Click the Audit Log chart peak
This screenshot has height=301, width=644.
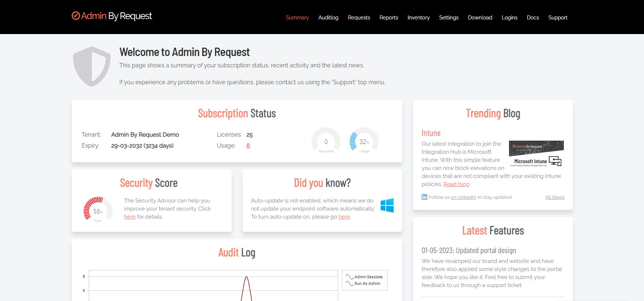[x=247, y=277]
